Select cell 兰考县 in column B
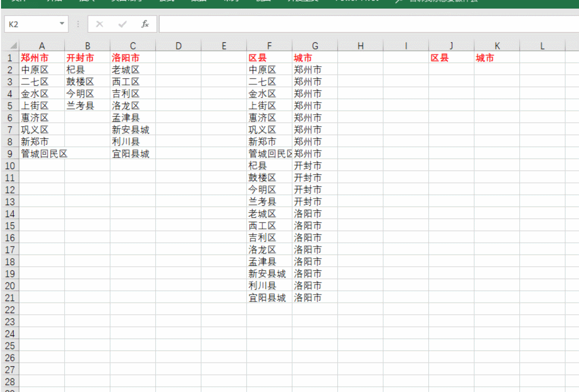 pos(87,106)
